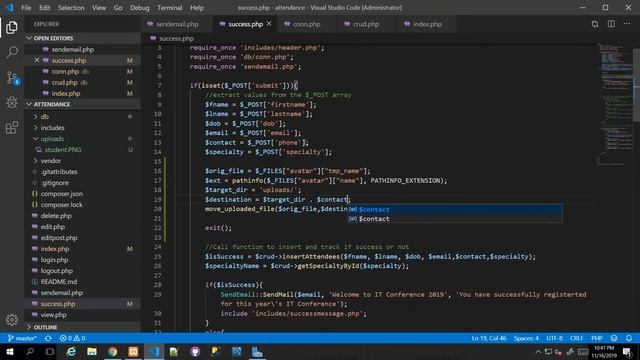Open Windows taskbar search
The height and width of the screenshot is (360, 640).
(x=30, y=351)
